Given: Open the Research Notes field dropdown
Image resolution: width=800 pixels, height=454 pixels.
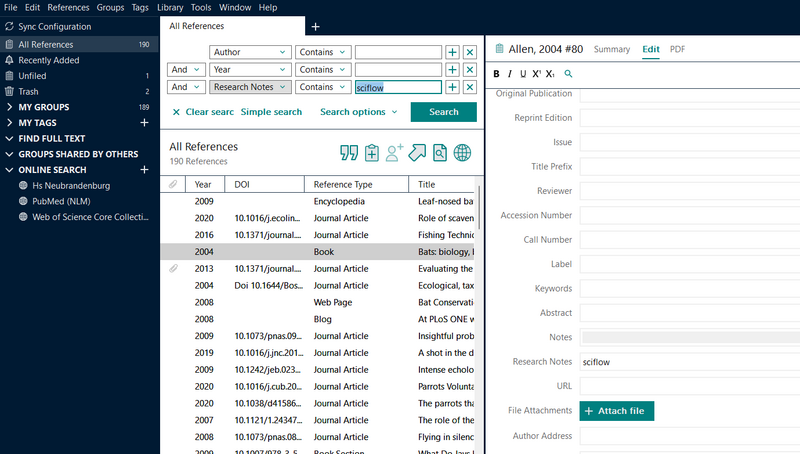Looking at the screenshot, I should click(x=250, y=87).
